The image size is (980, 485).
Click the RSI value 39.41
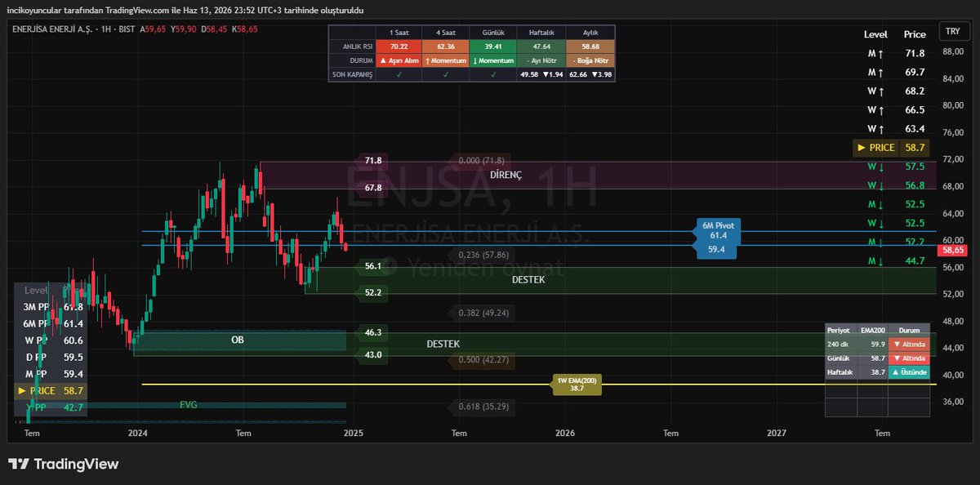(x=493, y=47)
